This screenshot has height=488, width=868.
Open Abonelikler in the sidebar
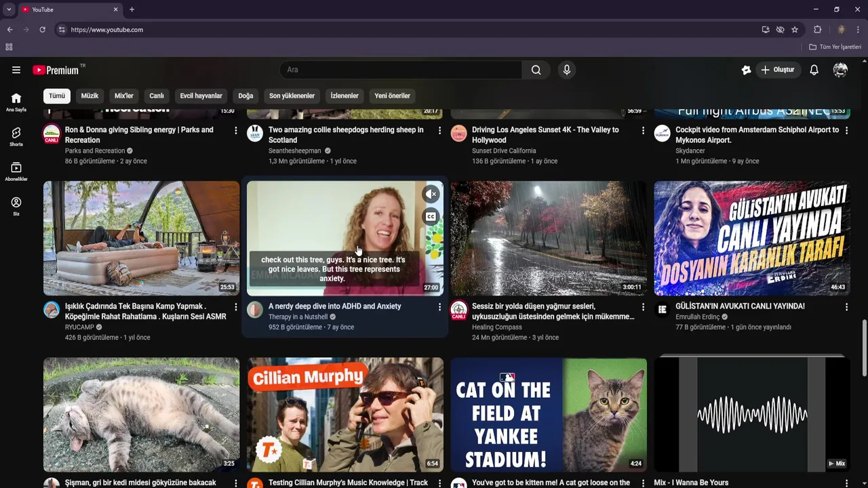[x=16, y=171]
